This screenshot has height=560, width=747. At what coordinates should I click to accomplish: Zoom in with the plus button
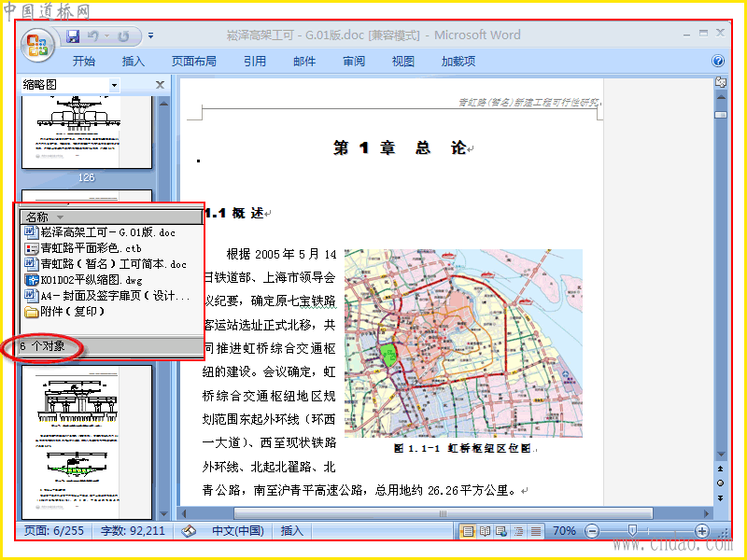tap(701, 530)
